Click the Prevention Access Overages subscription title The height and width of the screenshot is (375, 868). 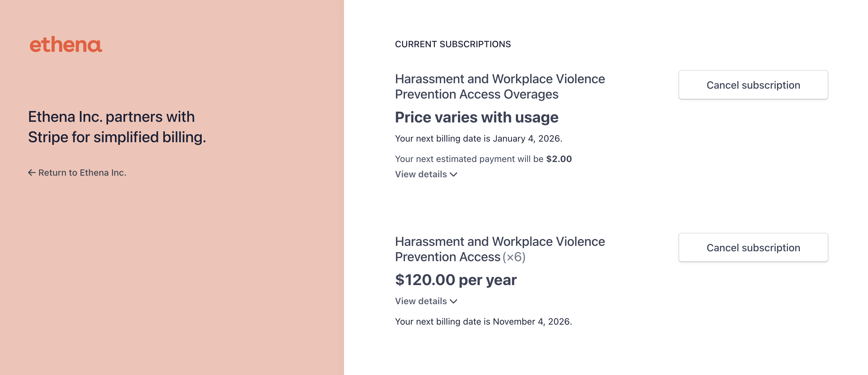pyautogui.click(x=500, y=86)
